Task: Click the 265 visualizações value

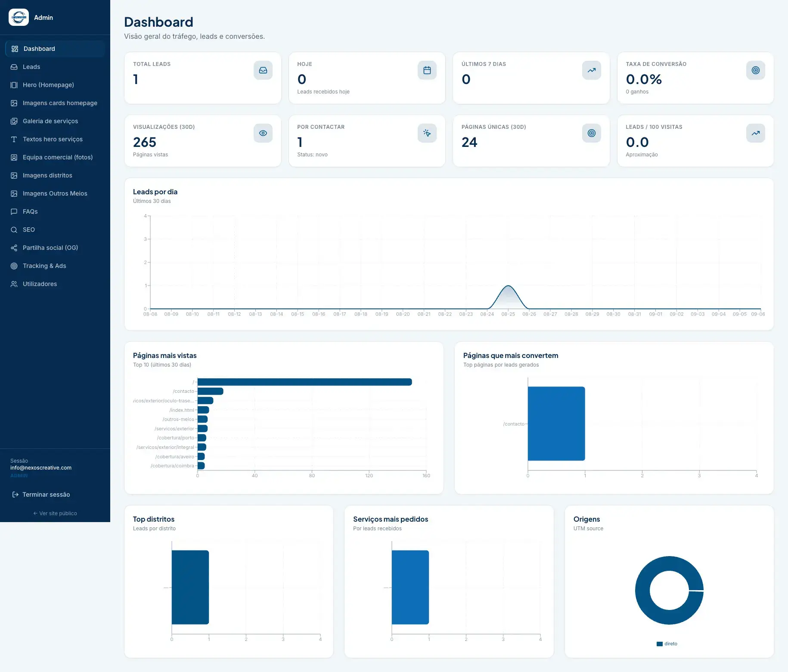Action: [145, 142]
